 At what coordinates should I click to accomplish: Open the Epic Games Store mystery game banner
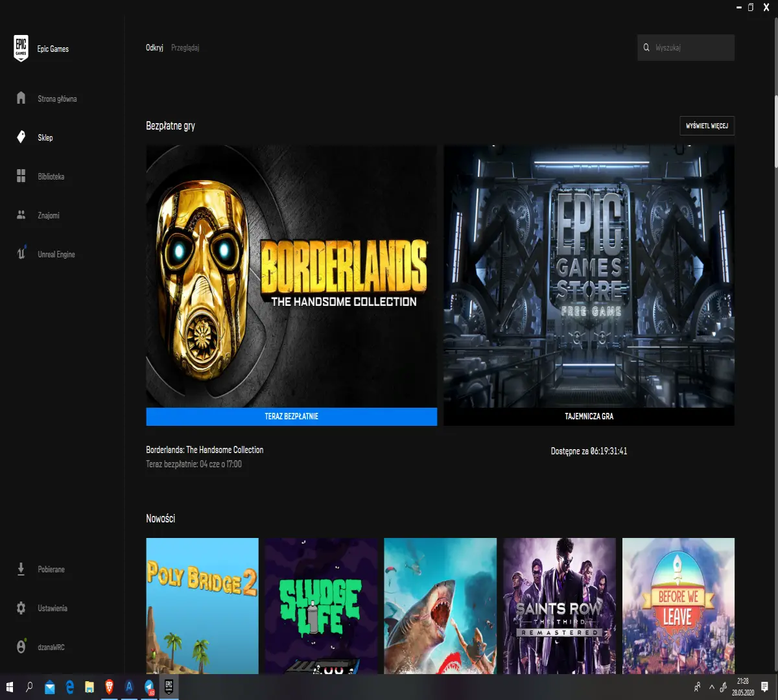click(589, 276)
